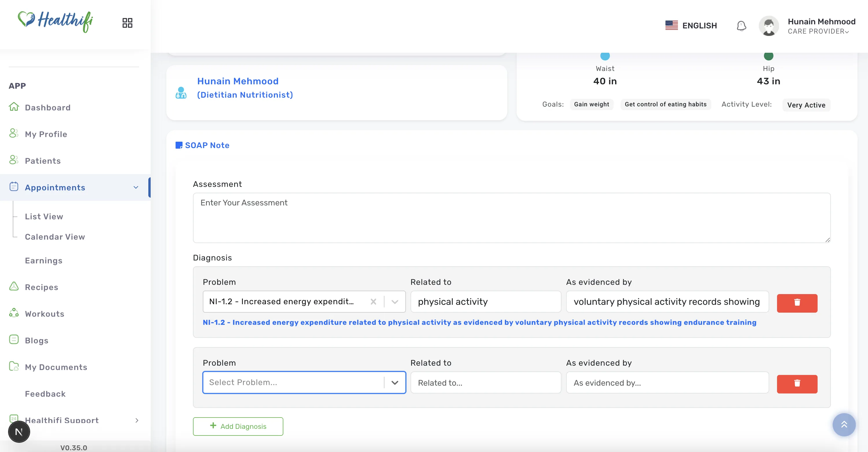
Task: Click the empty Related to field
Action: [486, 382]
